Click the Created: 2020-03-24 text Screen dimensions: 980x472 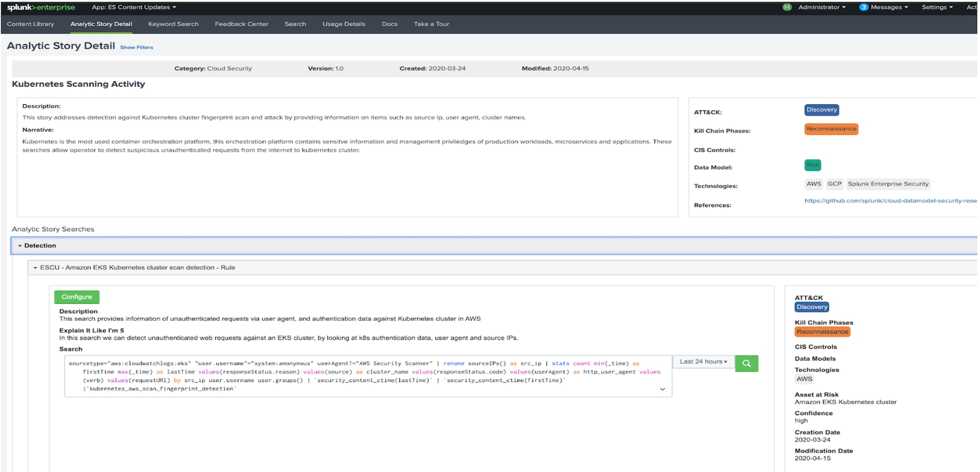tap(433, 68)
